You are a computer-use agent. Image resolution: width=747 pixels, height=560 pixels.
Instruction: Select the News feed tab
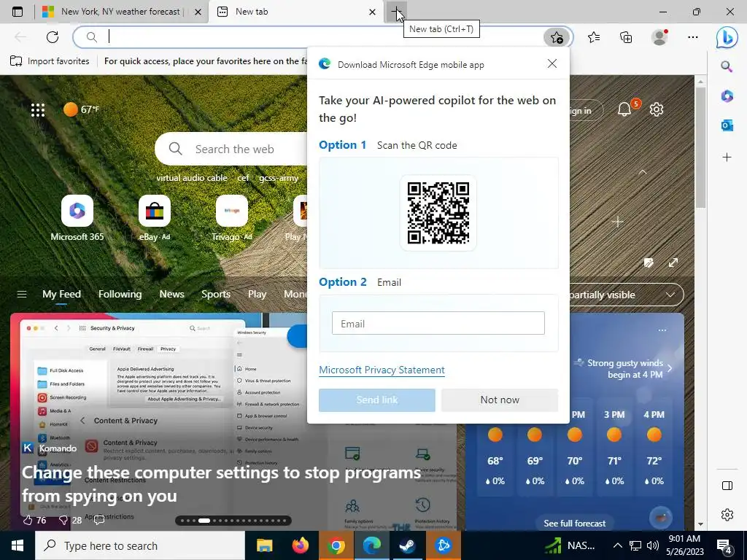[171, 295]
